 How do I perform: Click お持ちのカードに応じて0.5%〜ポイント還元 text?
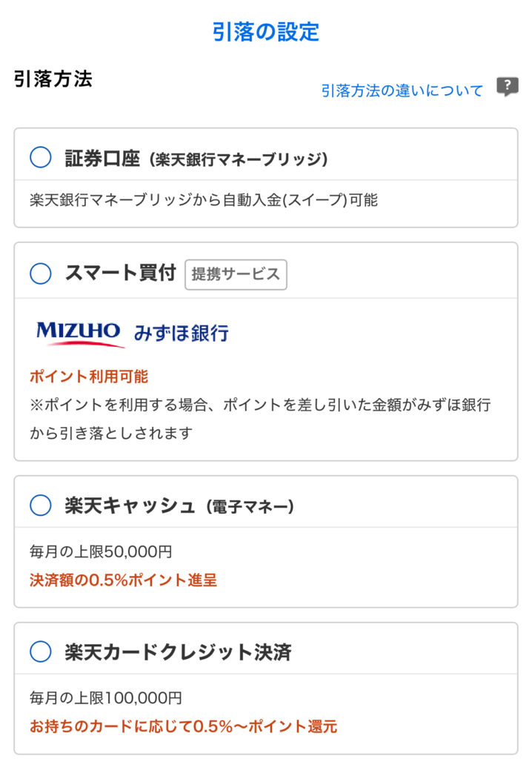[x=184, y=726]
